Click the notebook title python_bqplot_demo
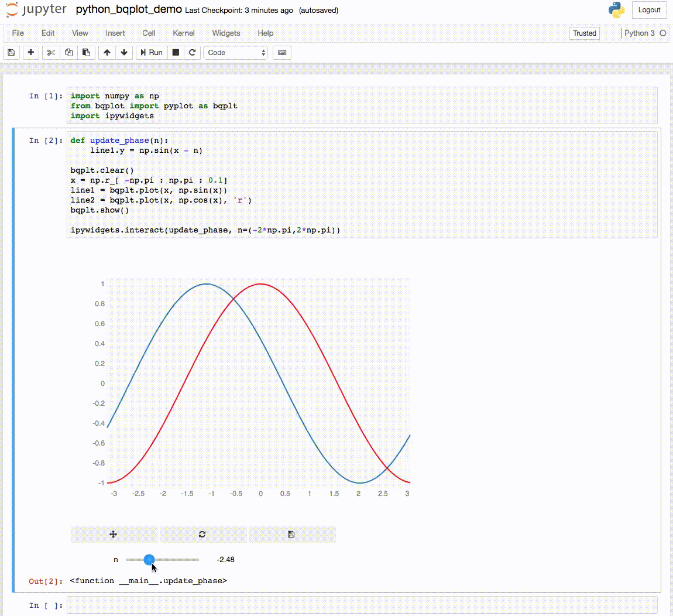Screen dimensions: 673x616 tap(129, 10)
